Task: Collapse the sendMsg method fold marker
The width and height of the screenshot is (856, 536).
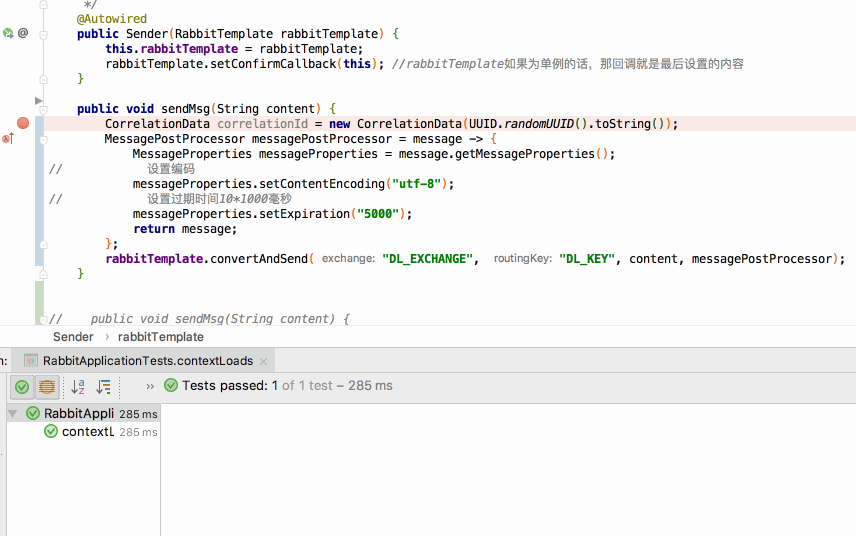Action: [x=44, y=110]
